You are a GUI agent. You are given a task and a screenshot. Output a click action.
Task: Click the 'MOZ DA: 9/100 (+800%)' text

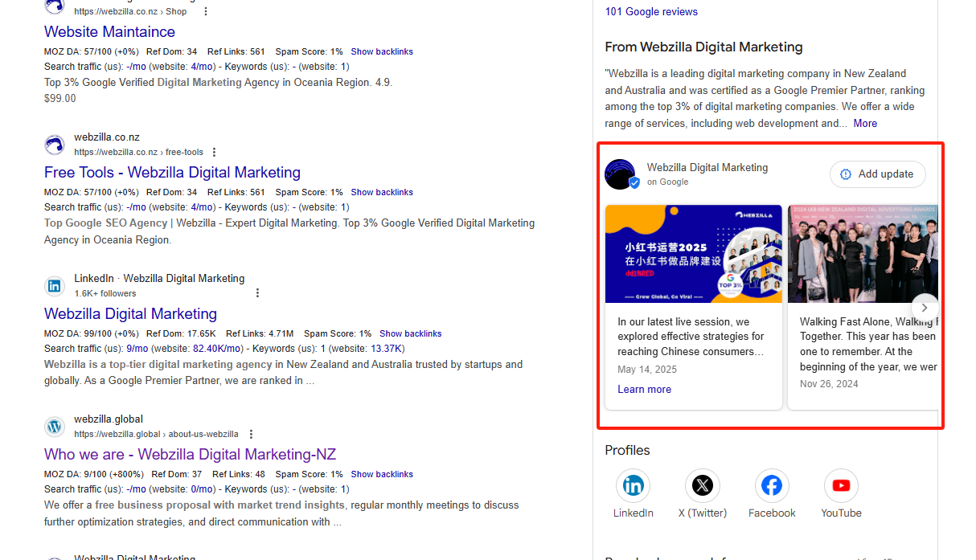point(94,474)
